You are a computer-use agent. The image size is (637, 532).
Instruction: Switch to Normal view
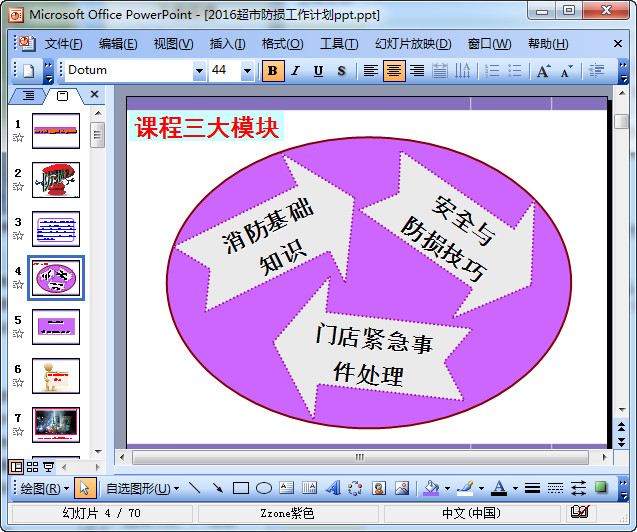pos(16,467)
